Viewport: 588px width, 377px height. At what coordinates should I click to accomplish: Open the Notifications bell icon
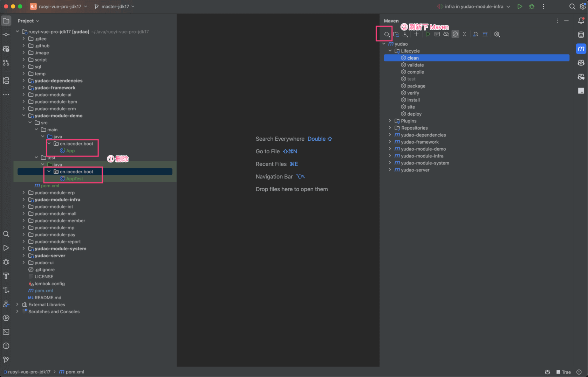pos(581,21)
